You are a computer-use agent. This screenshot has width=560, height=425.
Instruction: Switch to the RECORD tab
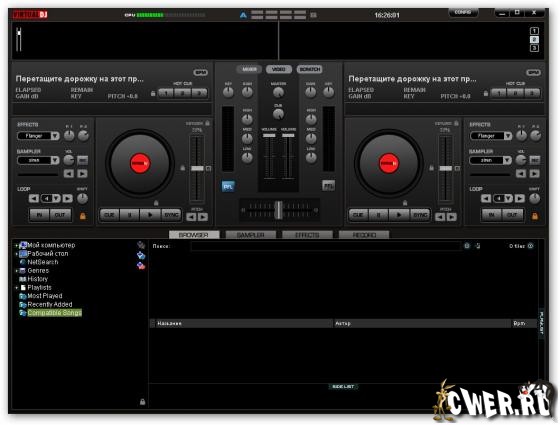pyautogui.click(x=364, y=235)
